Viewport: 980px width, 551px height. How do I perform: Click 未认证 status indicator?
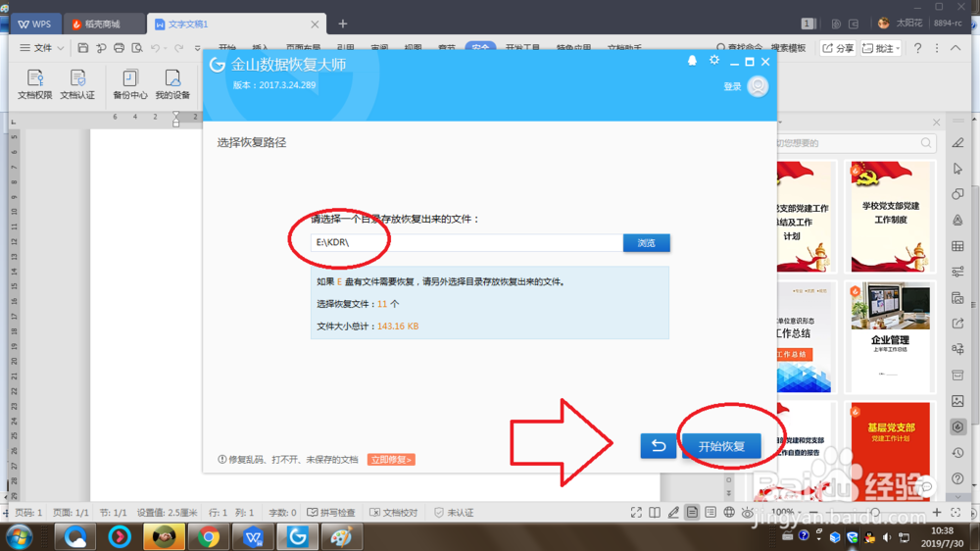point(453,512)
